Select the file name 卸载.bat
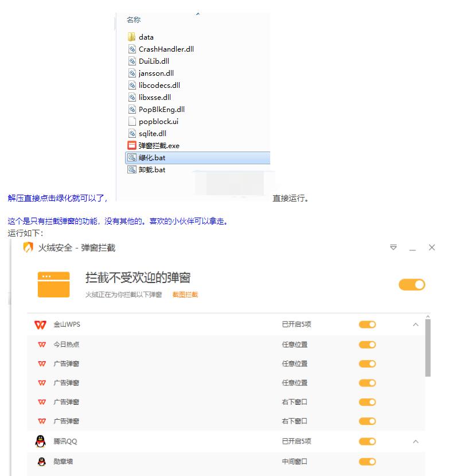This screenshot has width=452, height=476. coord(152,170)
